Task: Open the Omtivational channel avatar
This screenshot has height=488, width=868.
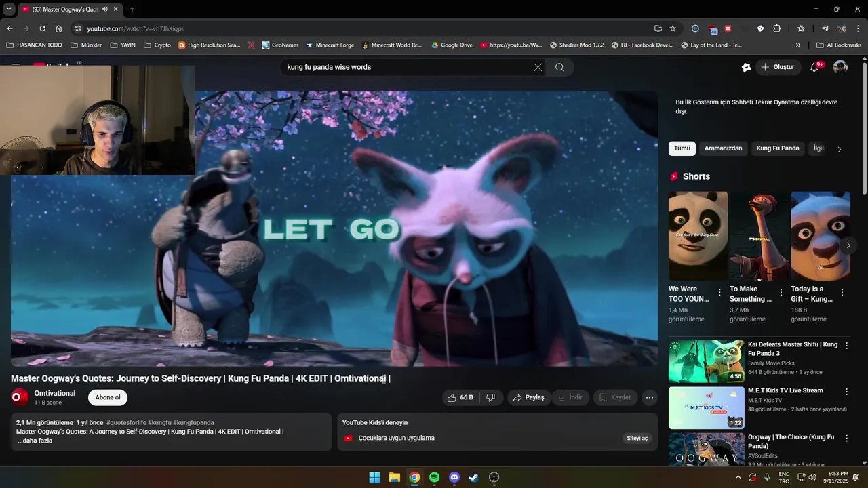Action: click(20, 397)
